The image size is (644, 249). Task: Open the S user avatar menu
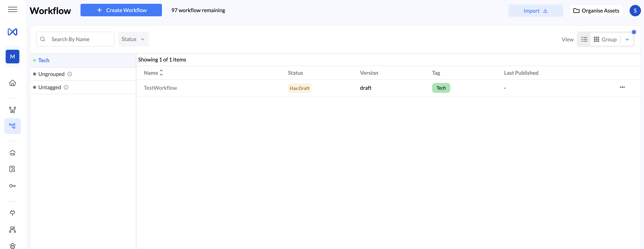click(x=635, y=10)
